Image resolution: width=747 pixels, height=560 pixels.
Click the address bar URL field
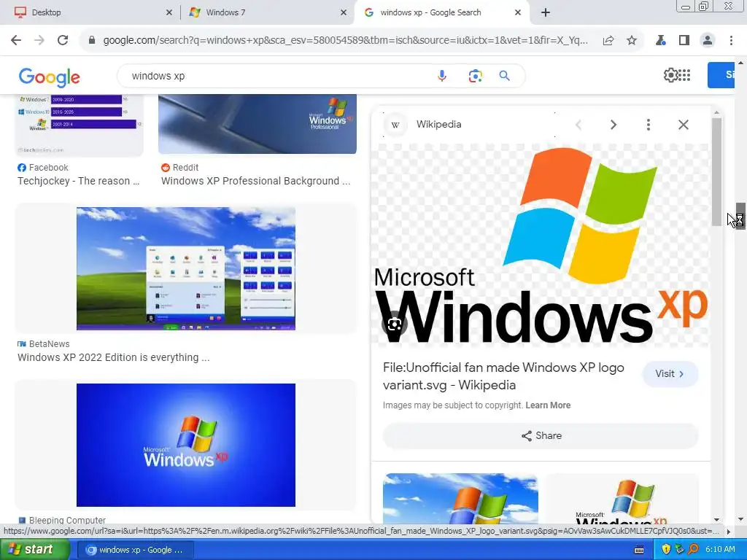[345, 41]
